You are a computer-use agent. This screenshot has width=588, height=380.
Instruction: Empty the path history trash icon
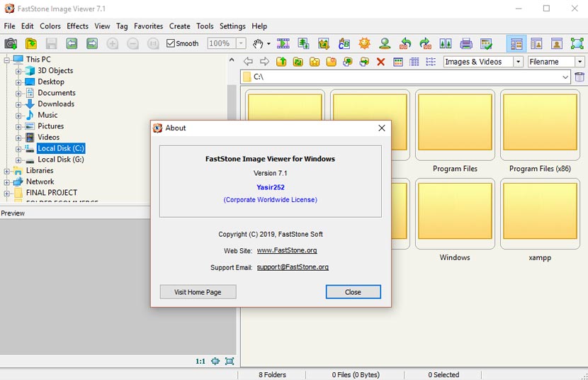coord(579,77)
